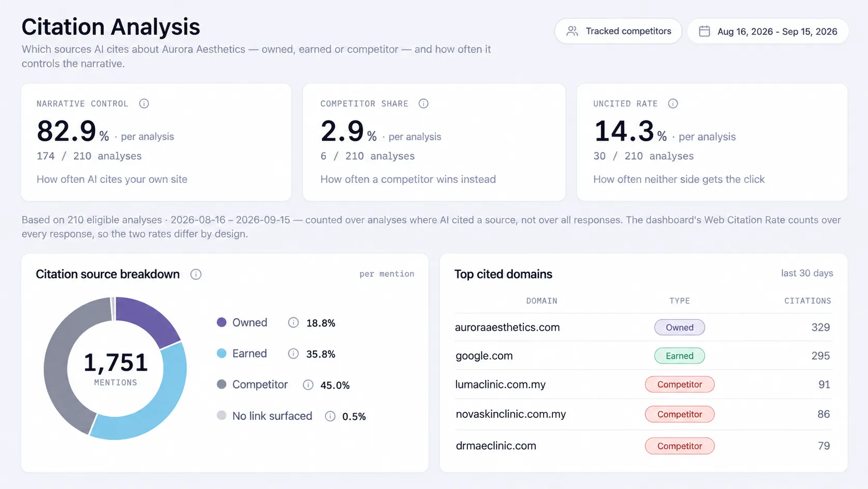
Task: Click the 1,751 mentions total in donut
Action: pos(115,363)
